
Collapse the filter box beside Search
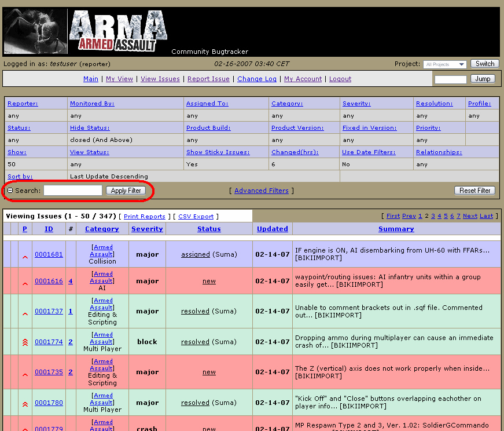tap(10, 191)
